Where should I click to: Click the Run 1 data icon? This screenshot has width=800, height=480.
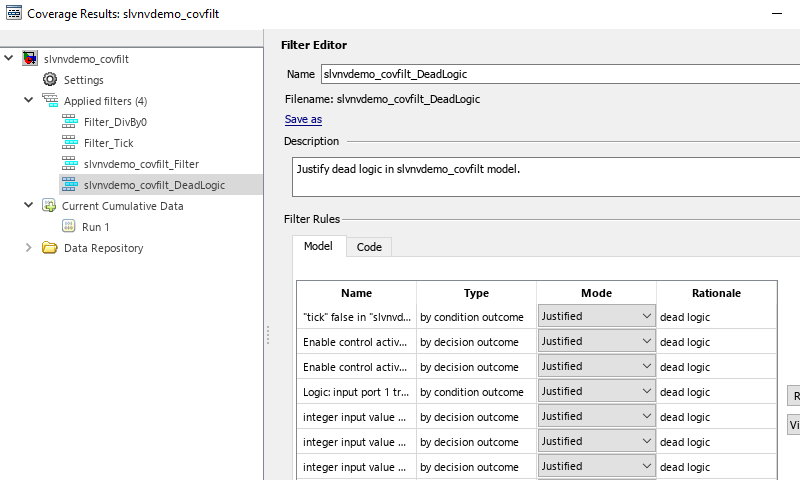point(69,227)
